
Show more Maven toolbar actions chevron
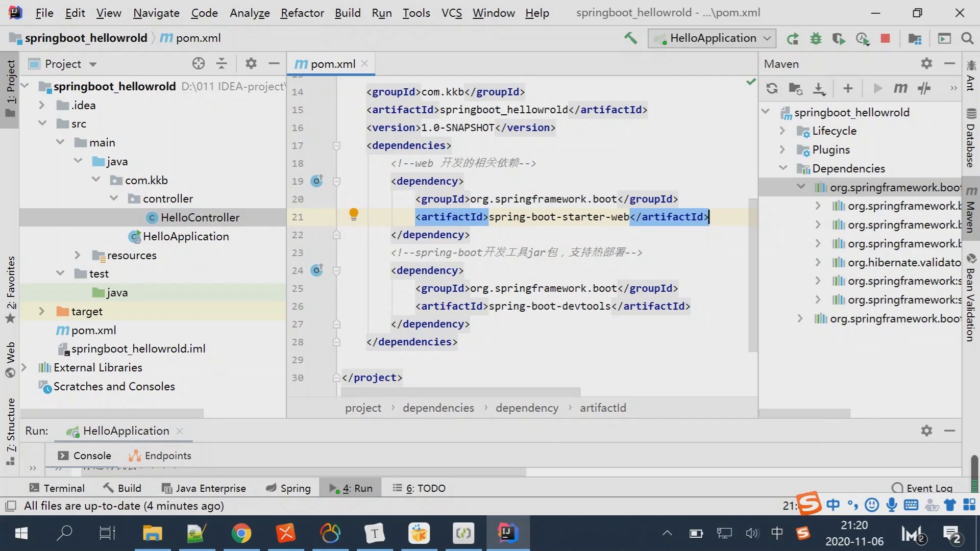[x=953, y=88]
